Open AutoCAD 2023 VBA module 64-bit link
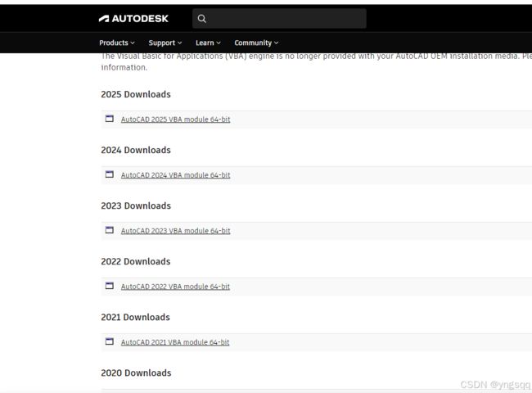Image resolution: width=532 pixels, height=393 pixels. 175,231
